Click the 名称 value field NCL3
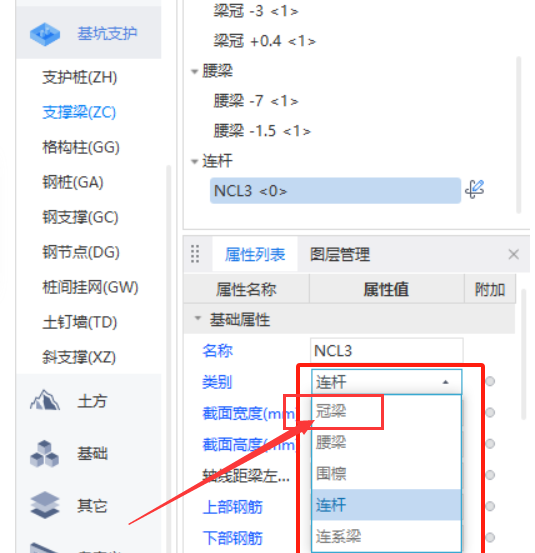Screen dimensions: 535x553 pyautogui.click(x=387, y=351)
